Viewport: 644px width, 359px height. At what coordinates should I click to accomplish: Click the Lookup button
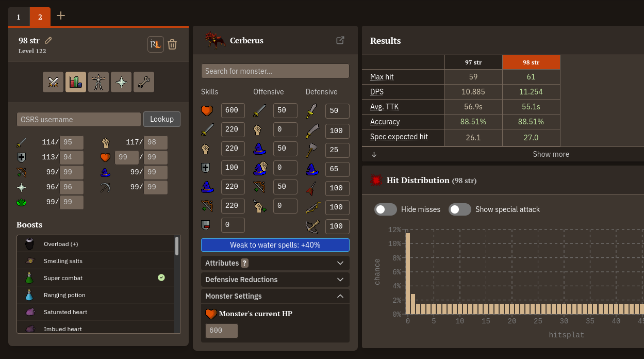tap(162, 119)
